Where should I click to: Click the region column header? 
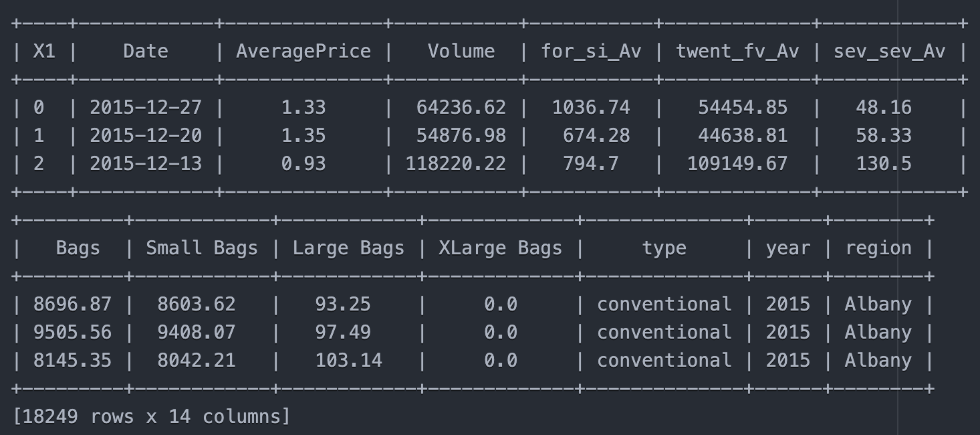coord(878,248)
